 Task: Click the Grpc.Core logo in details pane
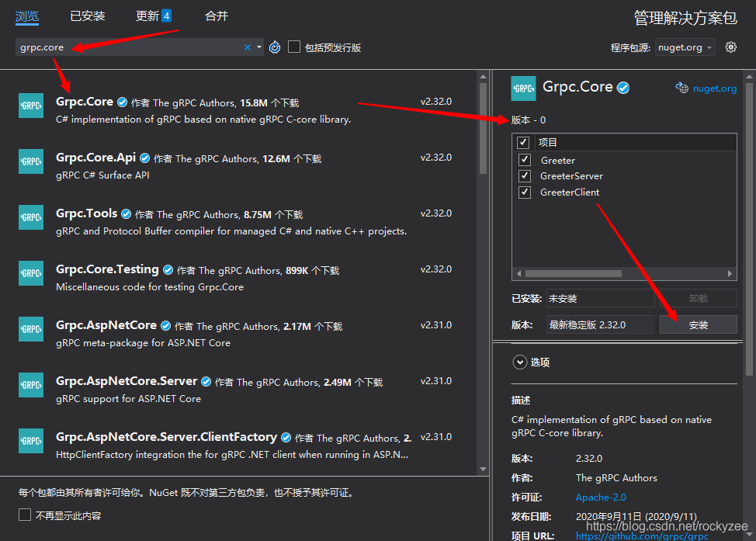524,88
